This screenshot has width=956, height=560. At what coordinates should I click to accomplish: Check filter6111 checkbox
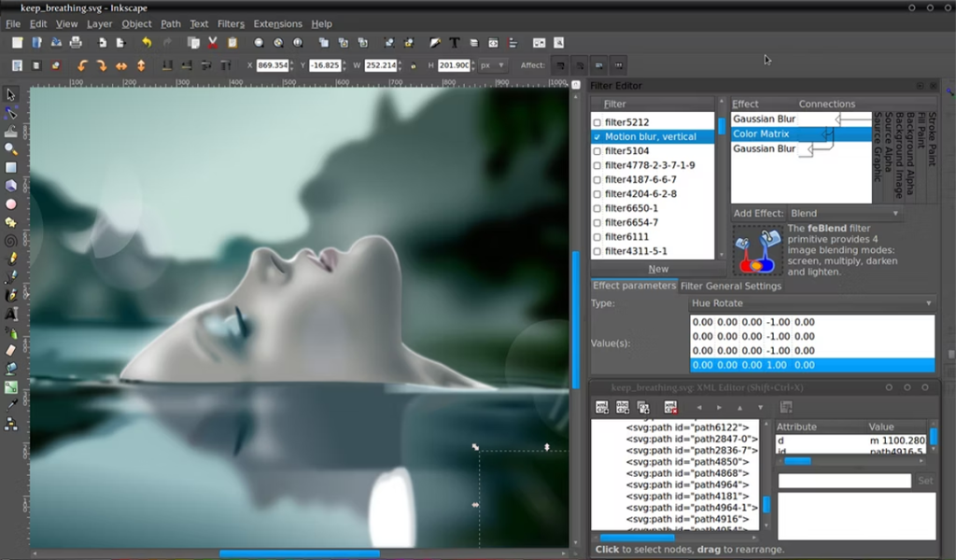pyautogui.click(x=597, y=237)
